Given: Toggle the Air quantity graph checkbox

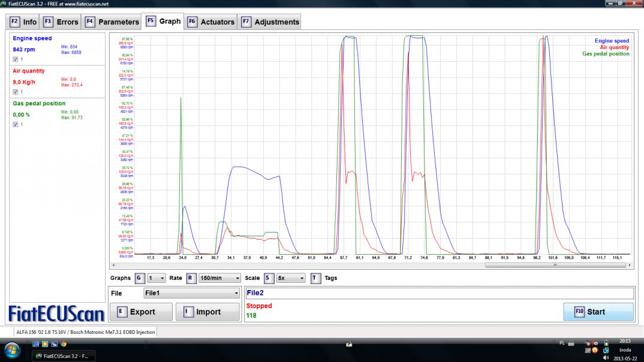Looking at the screenshot, I should click(x=16, y=92).
